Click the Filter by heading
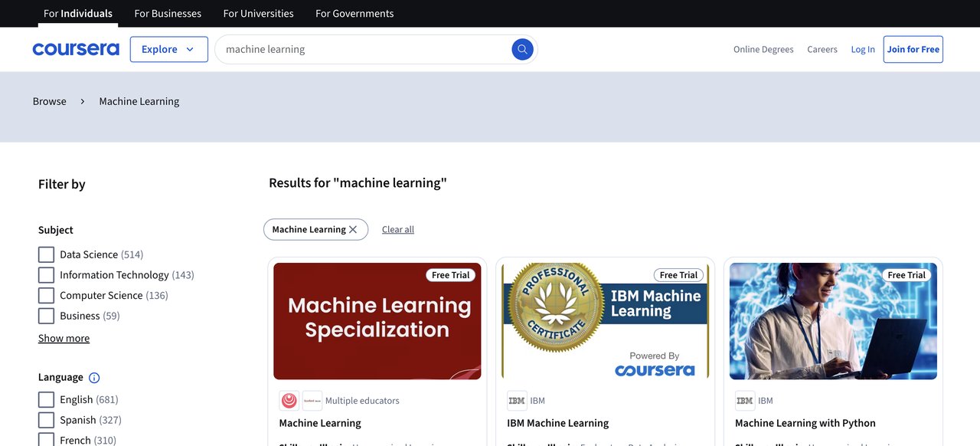Viewport: 980px width, 446px height. coord(62,185)
